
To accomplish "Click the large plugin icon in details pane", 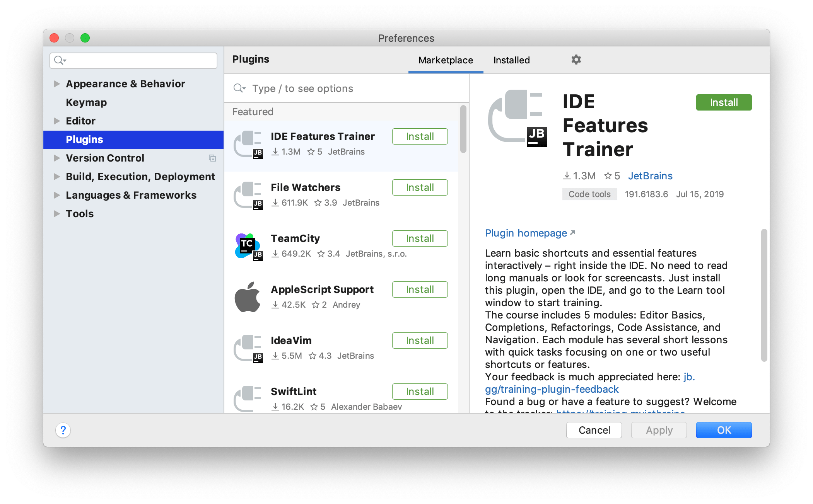I will click(518, 118).
